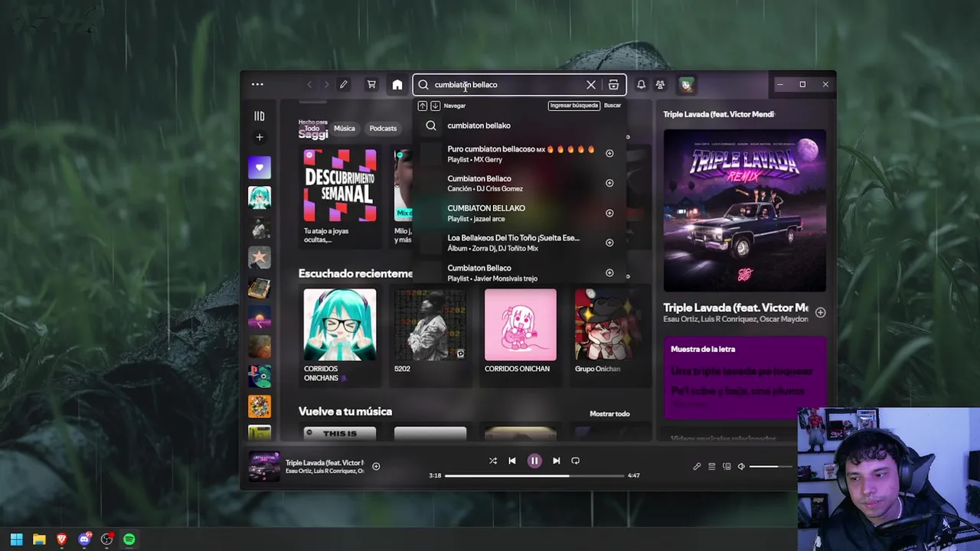The height and width of the screenshot is (551, 980).
Task: Click the 'Ingresar búsqueda' hint button
Action: point(573,106)
